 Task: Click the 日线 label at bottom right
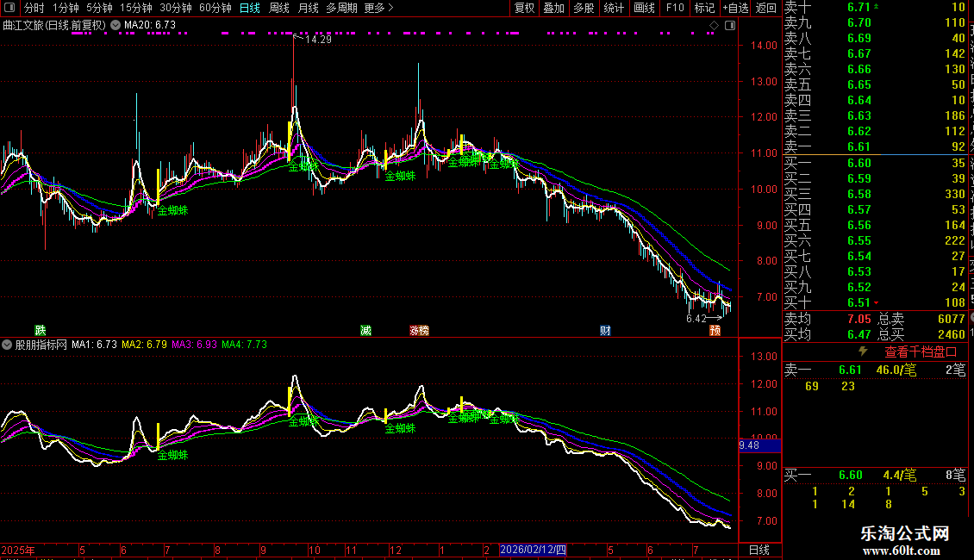point(759,550)
